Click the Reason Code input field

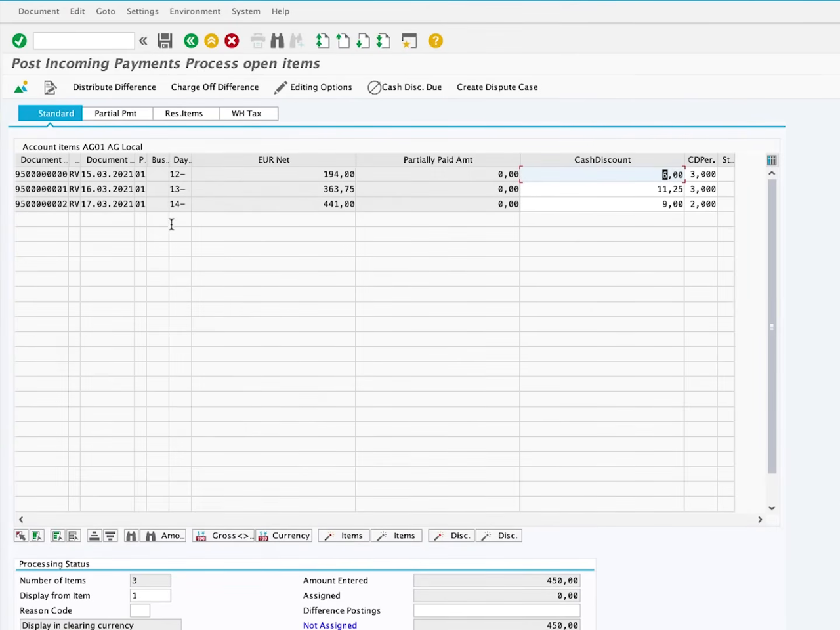point(140,611)
